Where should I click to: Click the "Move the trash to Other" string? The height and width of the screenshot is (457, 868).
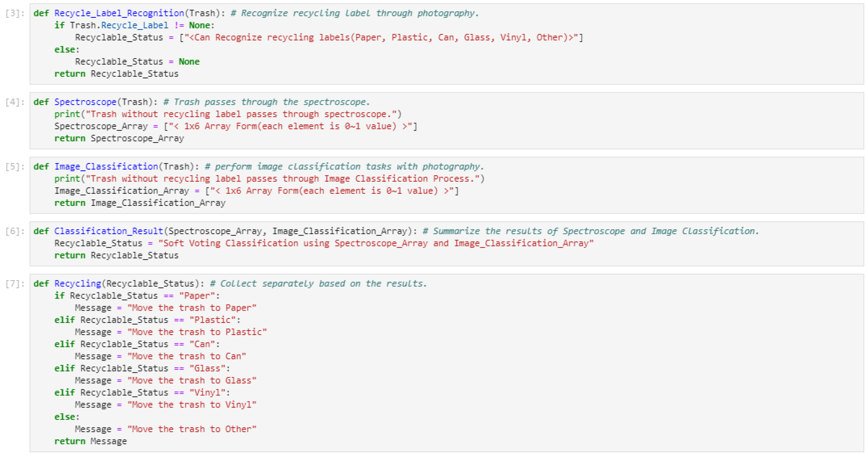(192, 429)
